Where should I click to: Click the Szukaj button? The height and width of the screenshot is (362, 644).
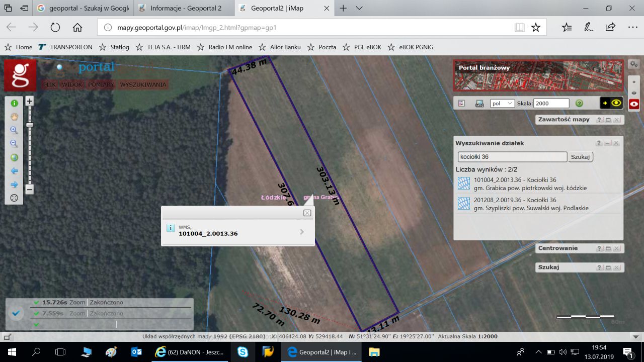[x=581, y=157]
